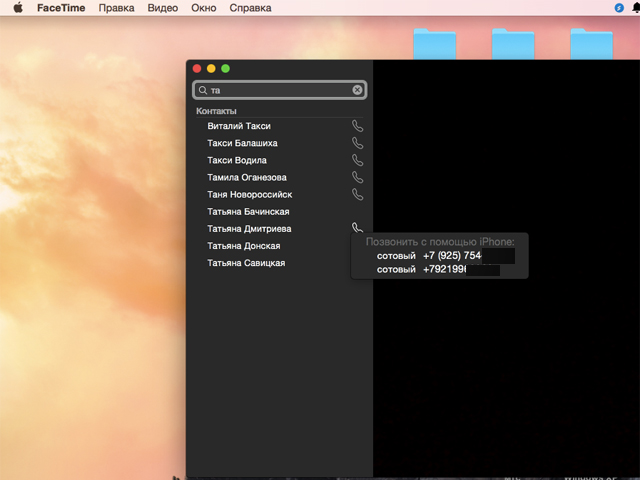Click phone icon for Таня Новороссийск
Viewport: 640px width, 480px height.
[x=358, y=195]
